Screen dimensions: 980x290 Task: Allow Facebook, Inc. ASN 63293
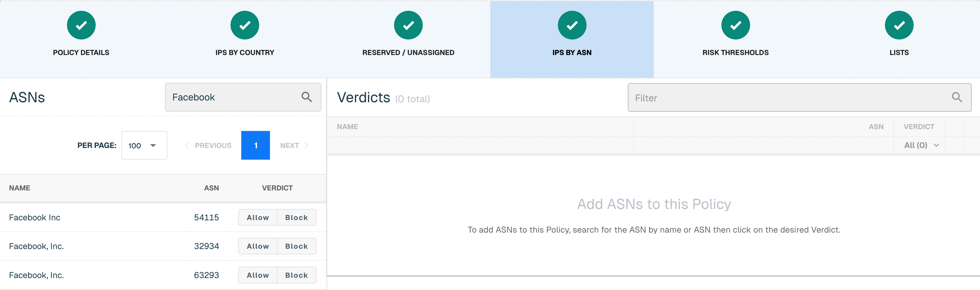pyautogui.click(x=257, y=275)
